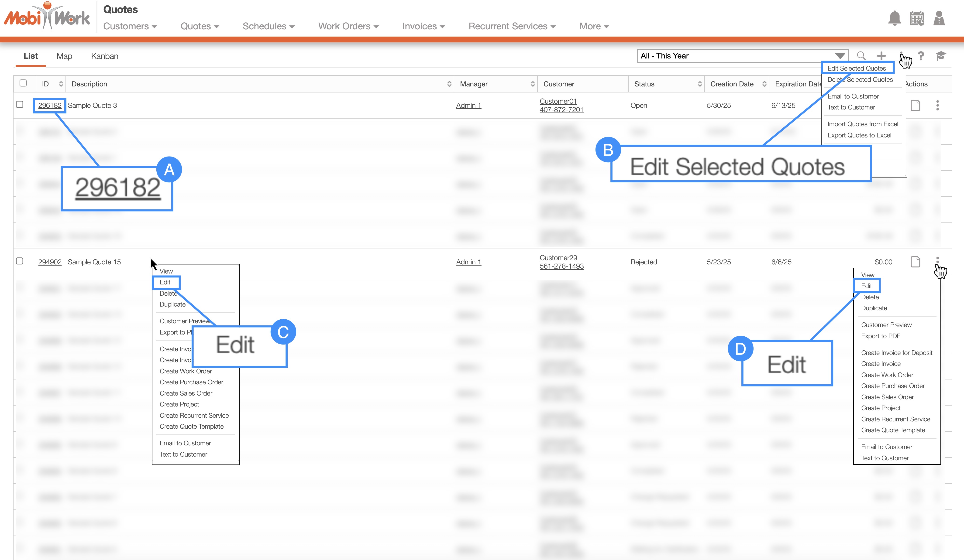Check the select-all header checkbox
This screenshot has height=560, width=964.
coord(23,83)
